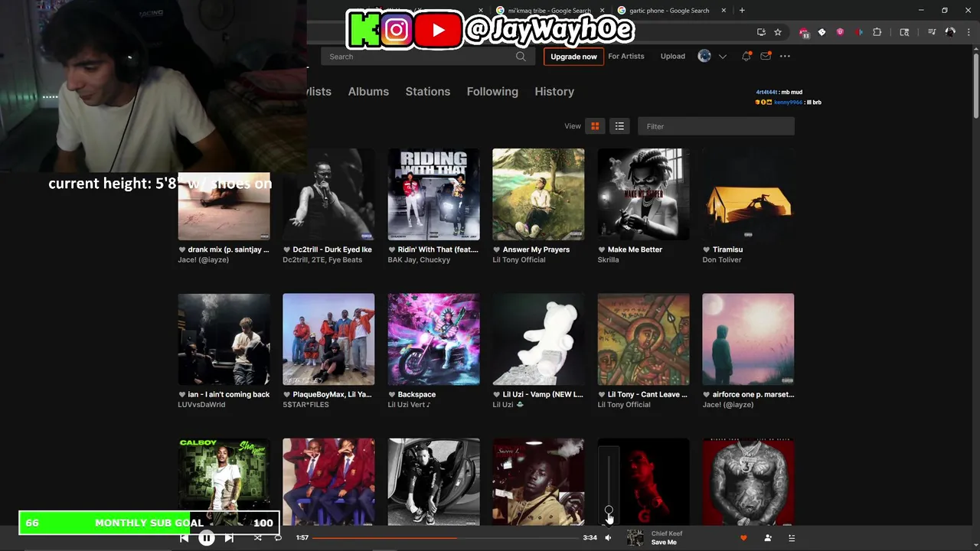Click the red extension with 13 badge
Image resolution: width=980 pixels, height=551 pixels.
click(x=804, y=33)
